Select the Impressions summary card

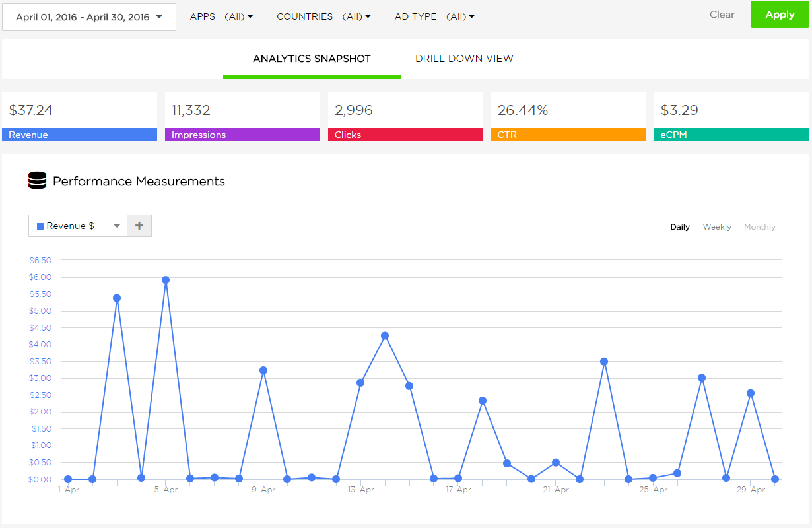242,117
